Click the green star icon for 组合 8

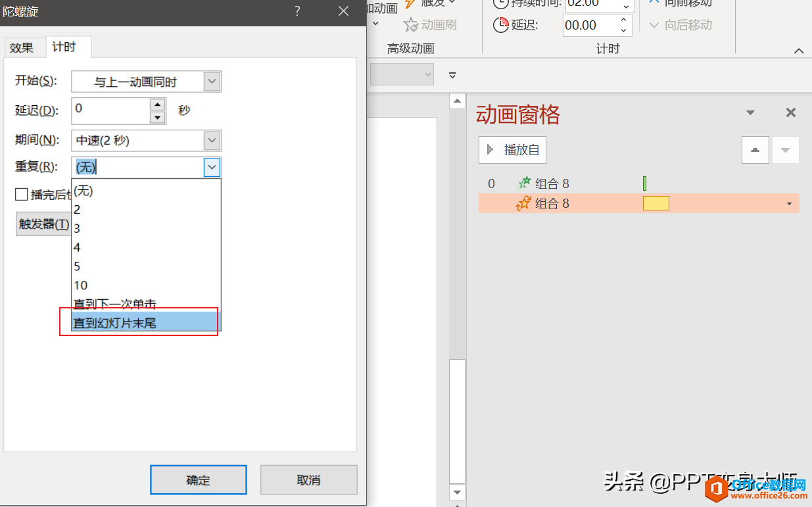click(524, 183)
